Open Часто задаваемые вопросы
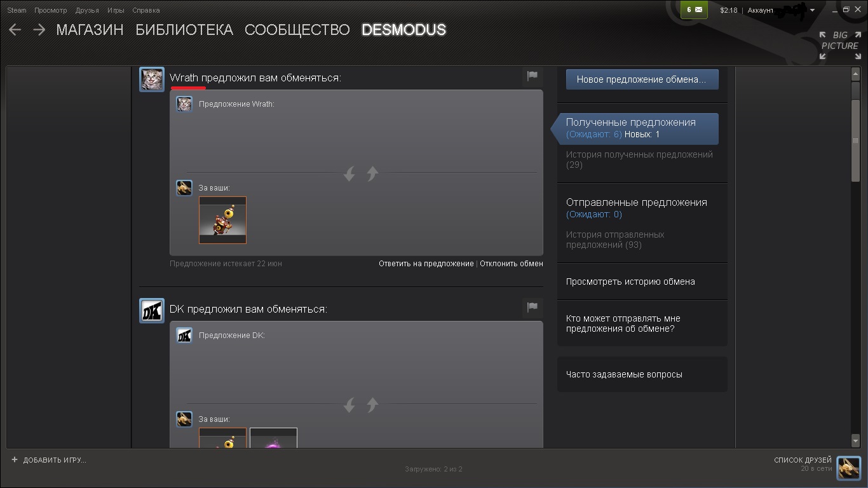The image size is (868, 488). click(x=624, y=374)
